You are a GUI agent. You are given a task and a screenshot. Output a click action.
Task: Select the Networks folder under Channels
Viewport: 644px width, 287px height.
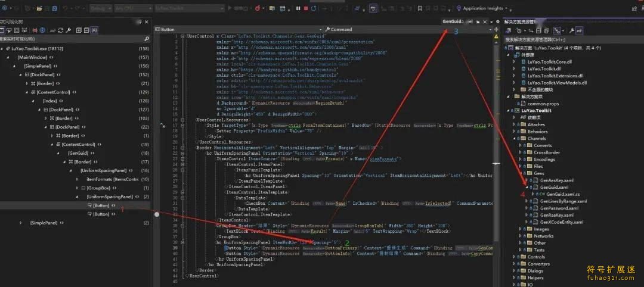tap(543, 236)
